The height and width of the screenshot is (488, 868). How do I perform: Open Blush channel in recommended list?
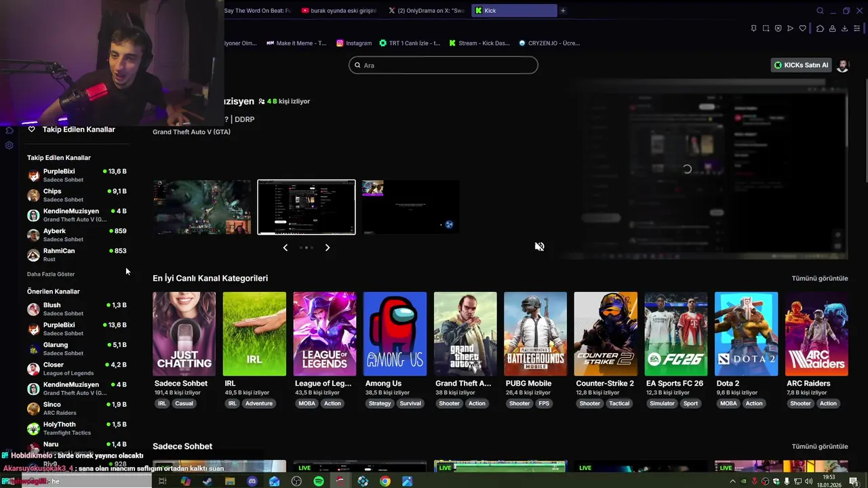coord(77,309)
